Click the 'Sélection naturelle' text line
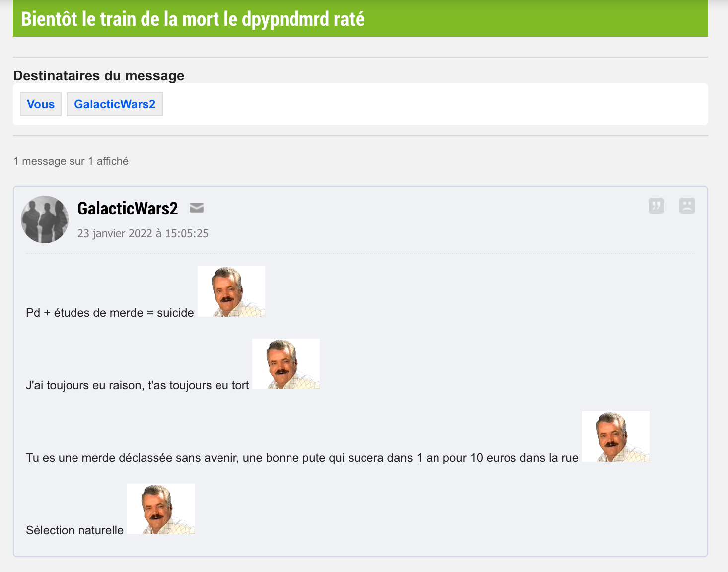Screen dimensions: 728x572 click(x=75, y=530)
